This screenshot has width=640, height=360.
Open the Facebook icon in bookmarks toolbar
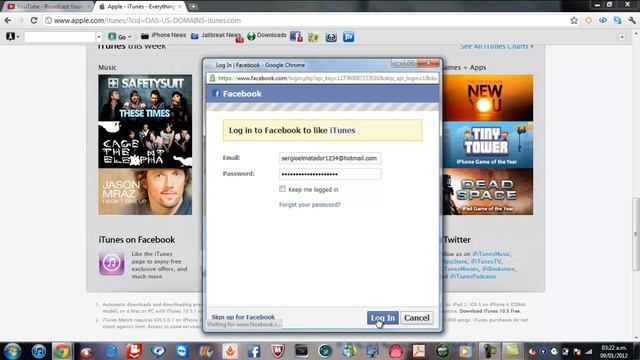pyautogui.click(x=296, y=37)
